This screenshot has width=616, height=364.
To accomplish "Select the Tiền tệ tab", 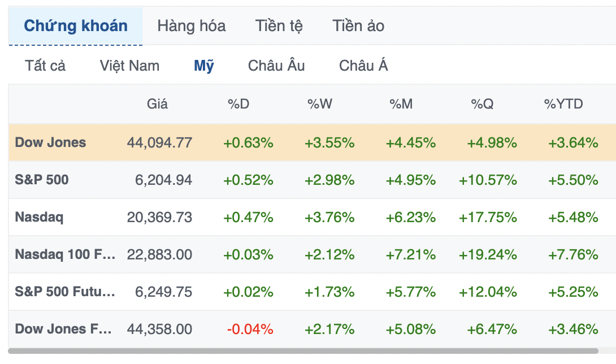I will [279, 26].
